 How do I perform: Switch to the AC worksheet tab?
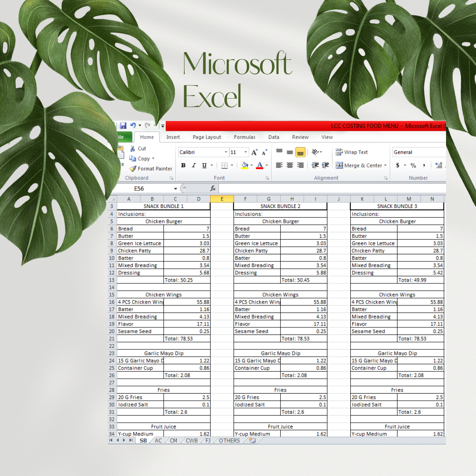pyautogui.click(x=159, y=440)
